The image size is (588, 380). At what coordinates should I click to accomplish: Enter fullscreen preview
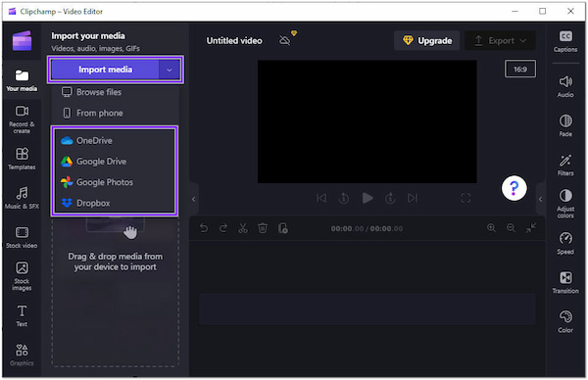pos(465,198)
